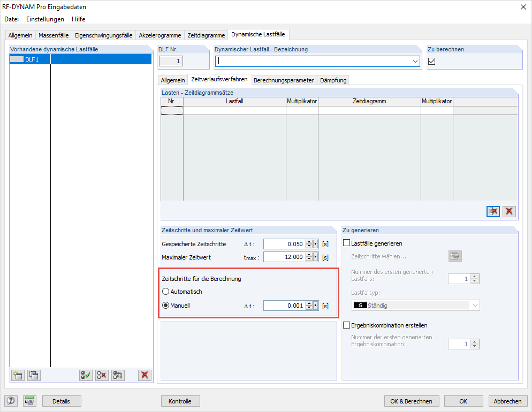
Task: Open slider arrow for Gespeicherte Zeitschritte
Action: (316, 244)
